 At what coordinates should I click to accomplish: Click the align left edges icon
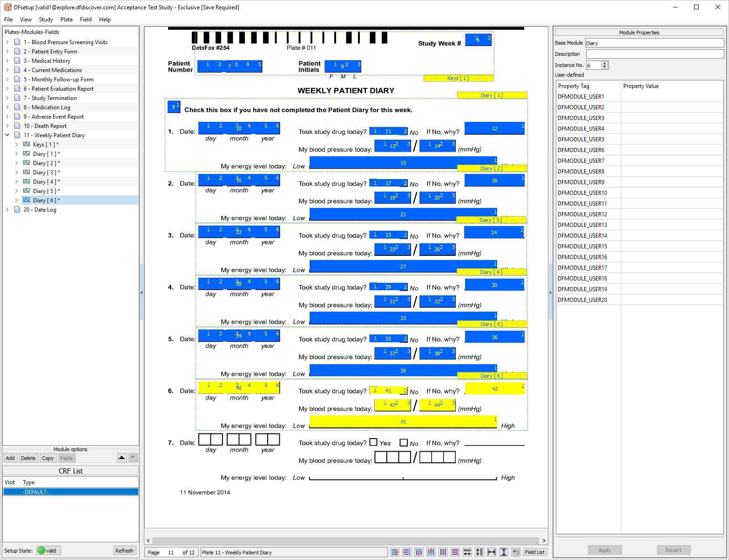pos(395,552)
